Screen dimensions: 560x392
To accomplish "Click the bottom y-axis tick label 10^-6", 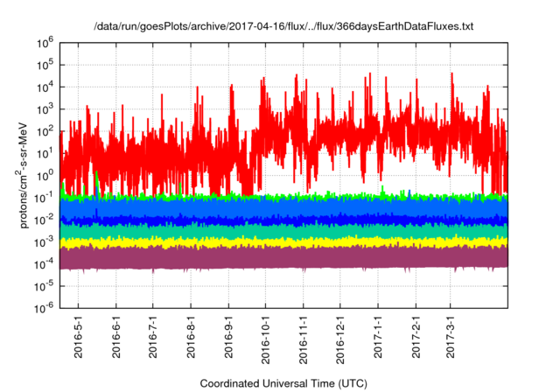I will pyautogui.click(x=44, y=308).
